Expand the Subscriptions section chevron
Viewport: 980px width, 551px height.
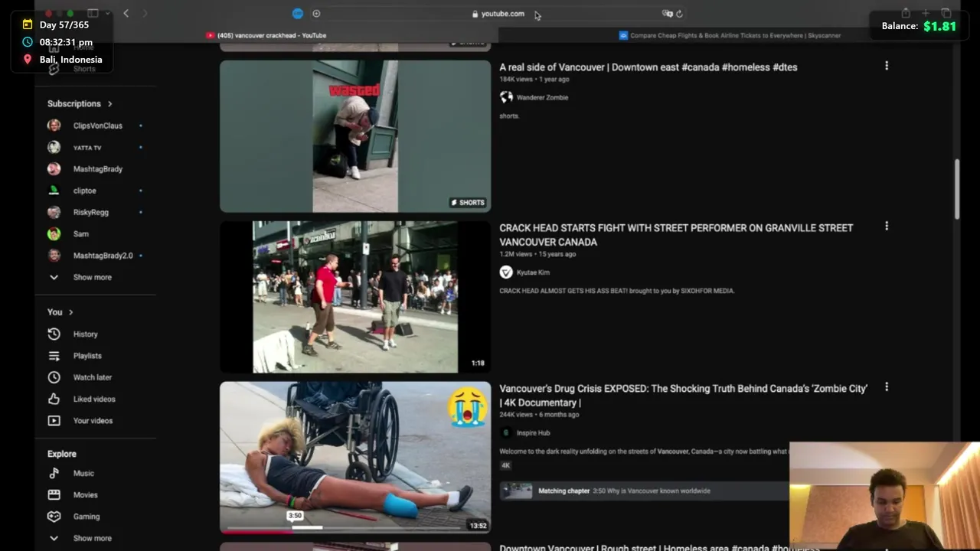coord(109,103)
